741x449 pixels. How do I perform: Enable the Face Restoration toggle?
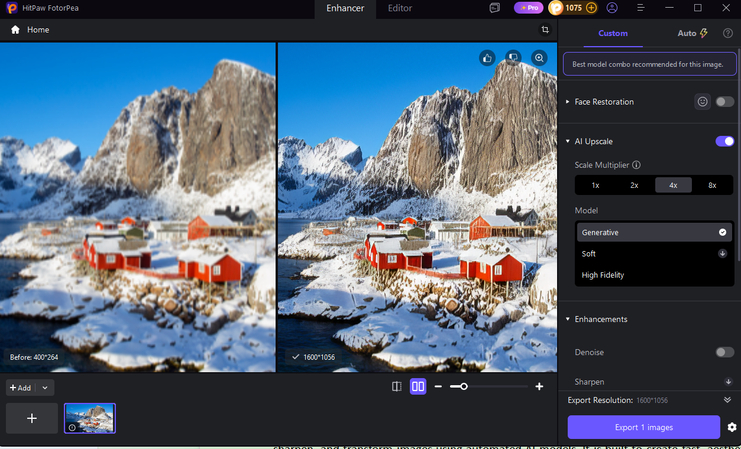pos(724,102)
